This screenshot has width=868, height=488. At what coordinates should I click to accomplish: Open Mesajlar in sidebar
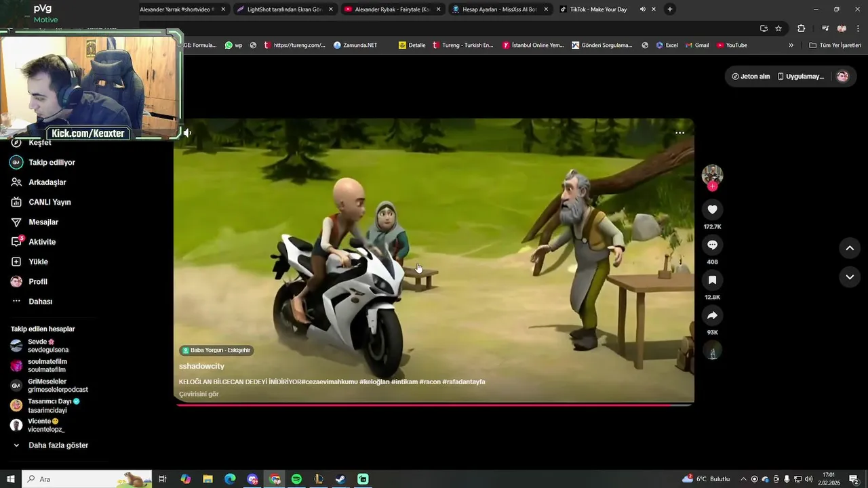click(35, 222)
